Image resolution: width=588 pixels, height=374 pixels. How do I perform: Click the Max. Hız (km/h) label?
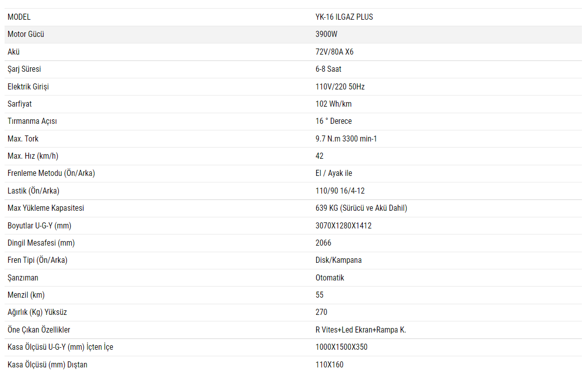coord(36,156)
